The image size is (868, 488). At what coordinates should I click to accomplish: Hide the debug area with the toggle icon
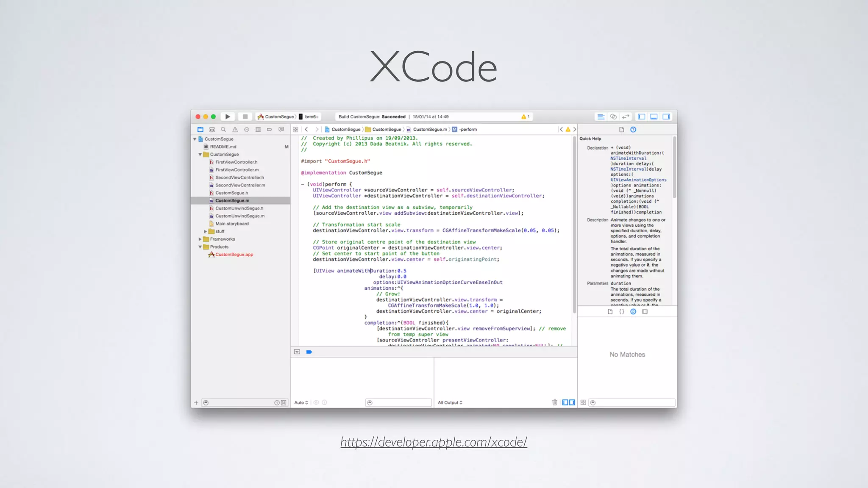297,352
